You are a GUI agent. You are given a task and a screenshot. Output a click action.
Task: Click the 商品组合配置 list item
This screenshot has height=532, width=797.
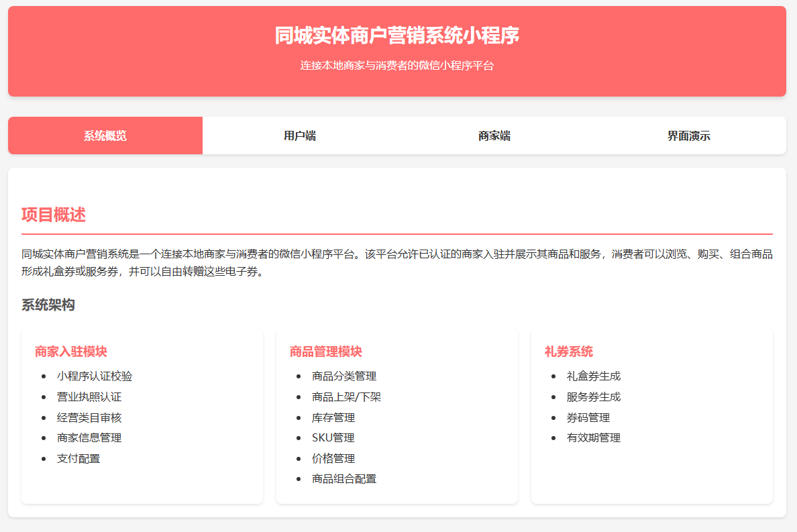344,479
